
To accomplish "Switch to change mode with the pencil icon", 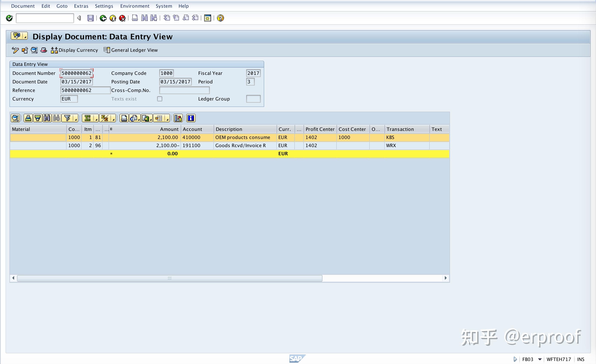I will [15, 50].
